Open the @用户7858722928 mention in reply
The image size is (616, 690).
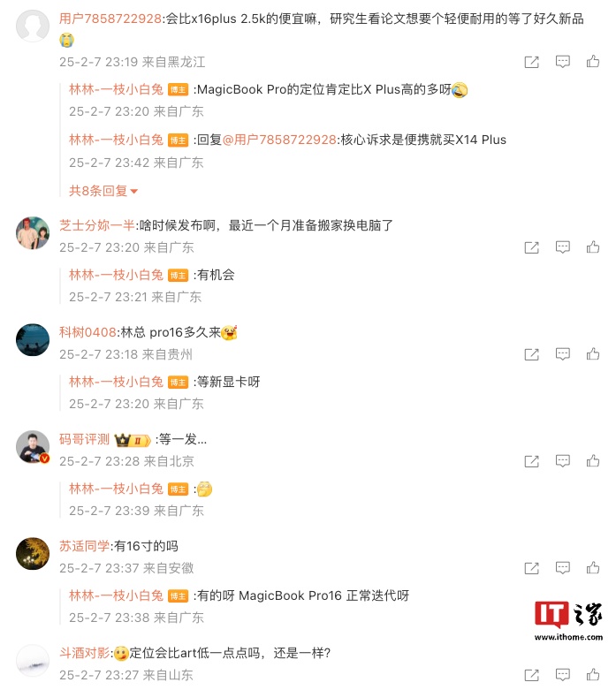click(x=279, y=140)
